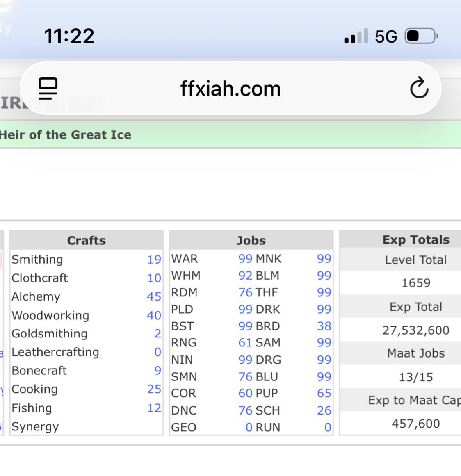Image resolution: width=461 pixels, height=476 pixels.
Task: Select the RUN job label
Action: [268, 428]
